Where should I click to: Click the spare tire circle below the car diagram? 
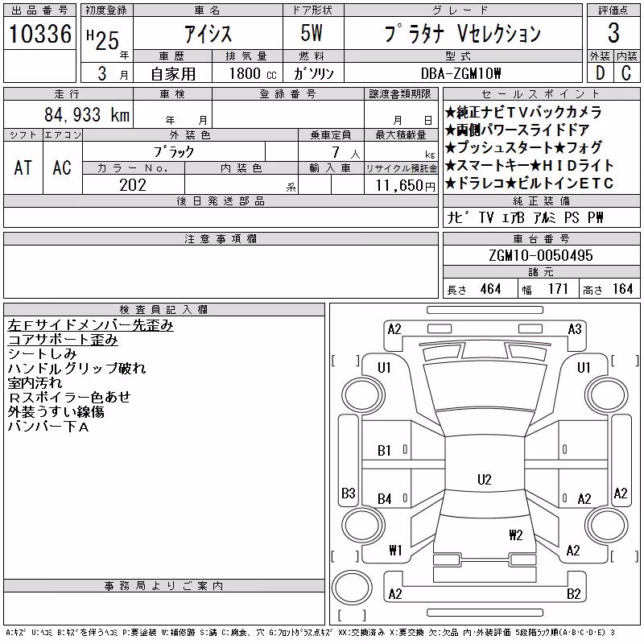pos(352,588)
